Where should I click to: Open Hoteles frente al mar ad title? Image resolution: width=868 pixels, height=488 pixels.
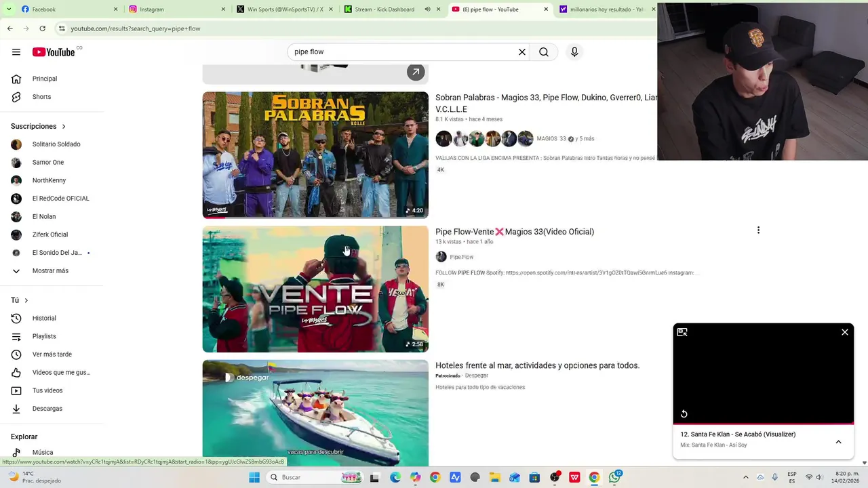(x=537, y=365)
